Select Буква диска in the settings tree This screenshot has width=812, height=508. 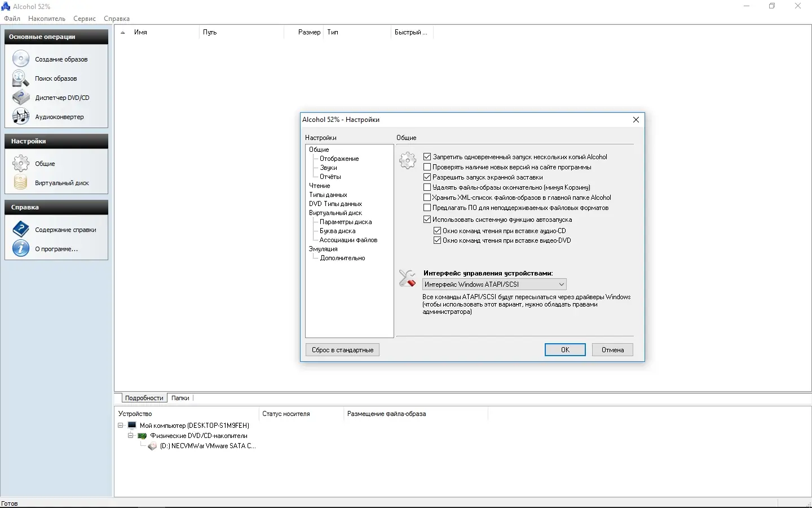click(x=338, y=231)
